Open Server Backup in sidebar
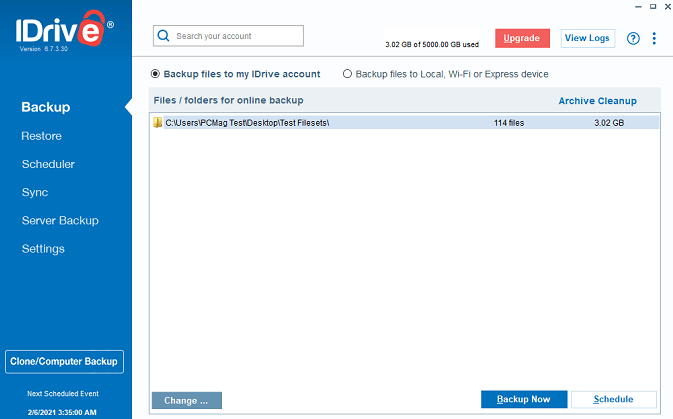This screenshot has height=419, width=673. [60, 221]
